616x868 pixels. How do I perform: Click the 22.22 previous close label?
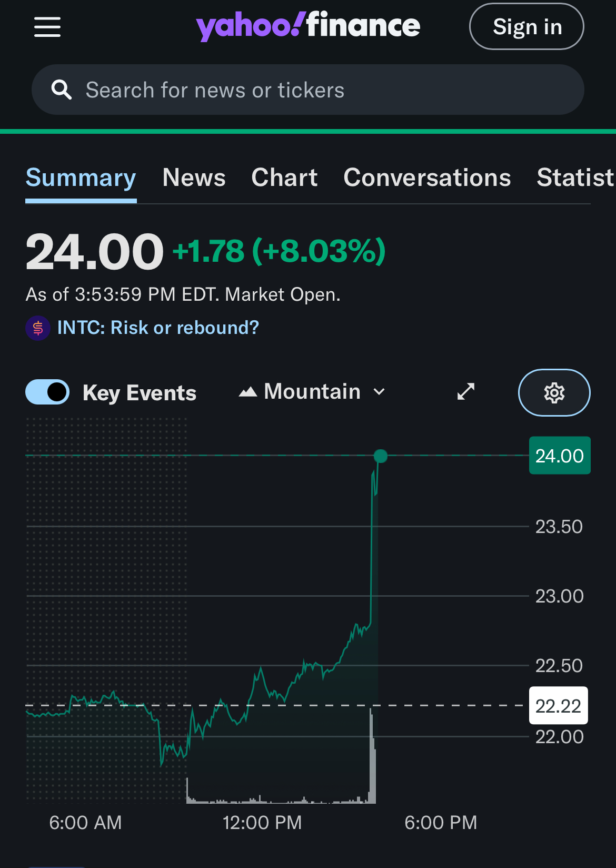coord(558,706)
